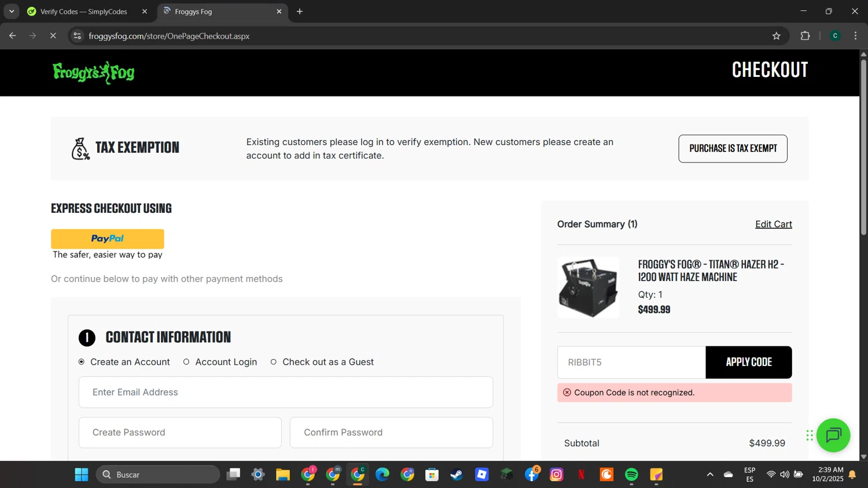The height and width of the screenshot is (488, 868).
Task: Click the coupon code field containing RIBBIT5
Action: [631, 363]
